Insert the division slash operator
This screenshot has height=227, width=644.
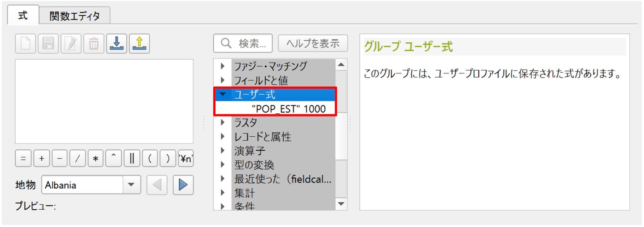(x=77, y=158)
